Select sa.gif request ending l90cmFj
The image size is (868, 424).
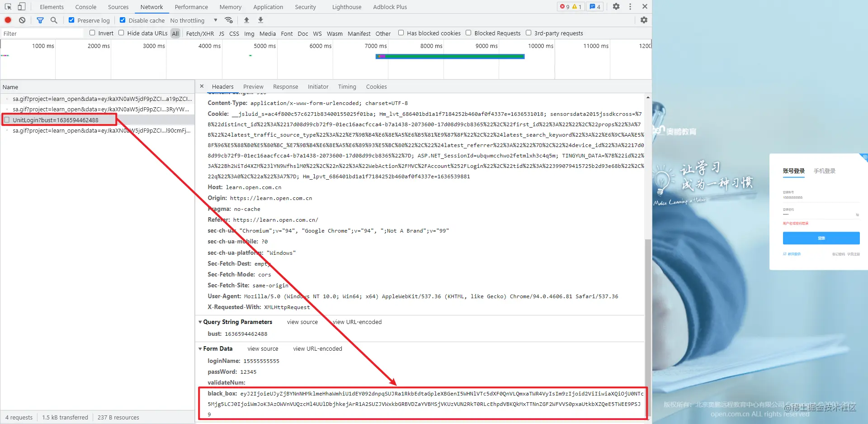(x=97, y=130)
